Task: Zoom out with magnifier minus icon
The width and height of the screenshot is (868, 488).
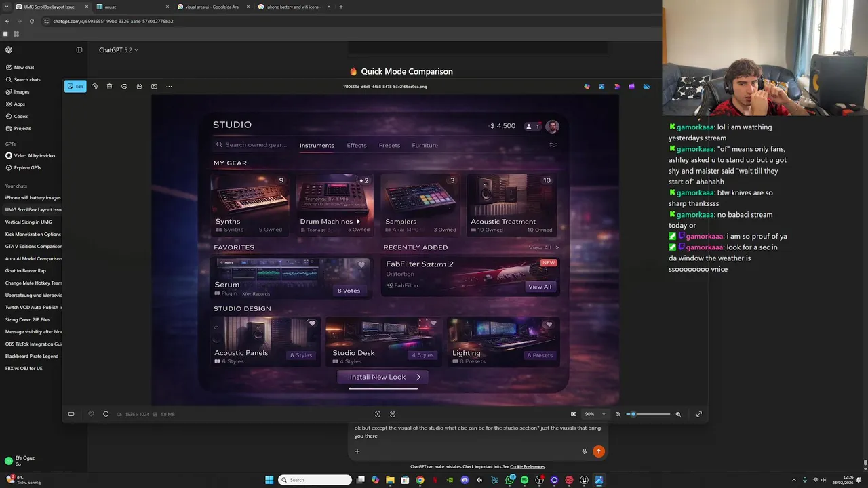Action: [618, 414]
